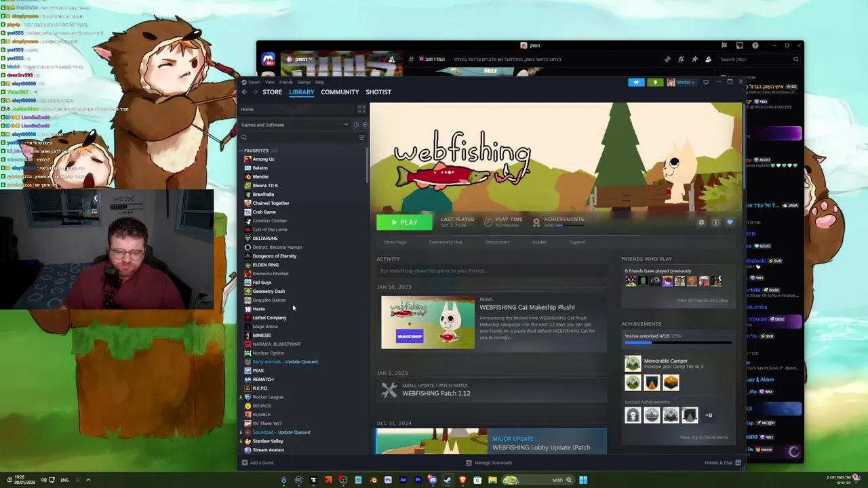
Task: Click View My Achievements link
Action: (x=704, y=437)
